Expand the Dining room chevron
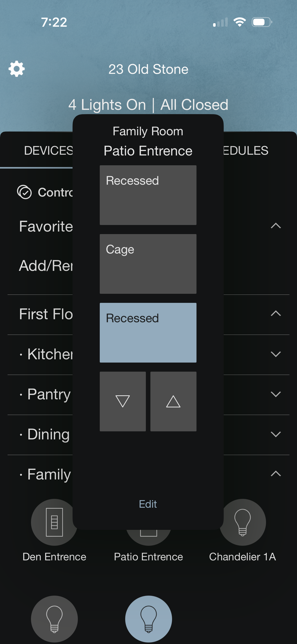Screen dimensions: 297x644 coord(276,434)
